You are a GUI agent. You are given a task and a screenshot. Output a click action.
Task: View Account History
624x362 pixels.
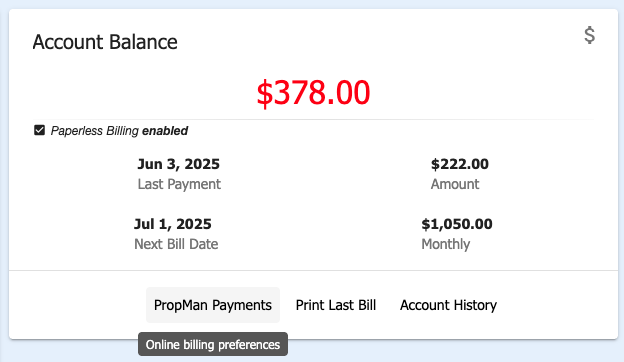coord(448,305)
